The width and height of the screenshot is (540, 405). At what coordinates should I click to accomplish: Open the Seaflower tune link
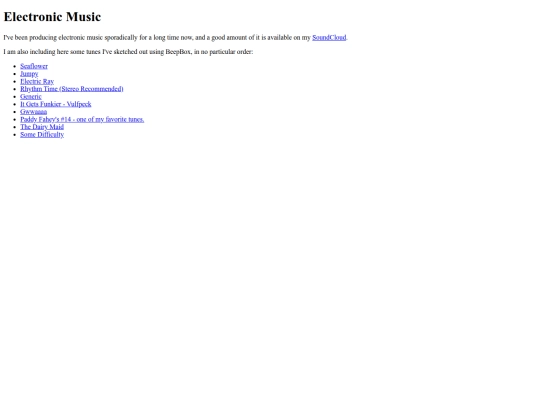point(34,66)
